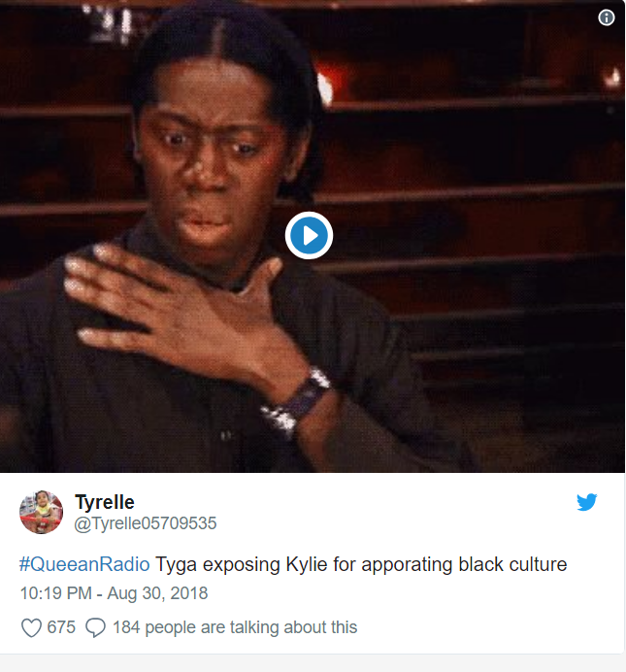626x672 pixels.
Task: Open '184 people are talking about this'
Action: [x=235, y=627]
